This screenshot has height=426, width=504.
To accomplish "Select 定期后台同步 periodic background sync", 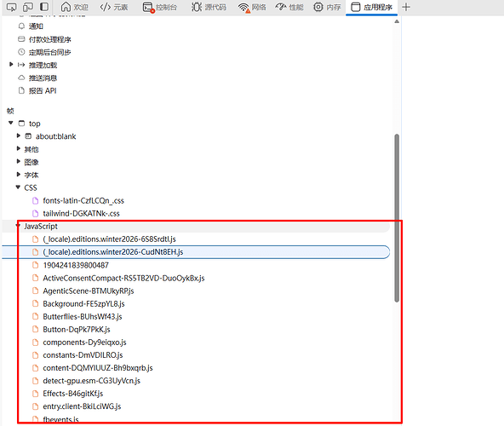I will (x=50, y=52).
